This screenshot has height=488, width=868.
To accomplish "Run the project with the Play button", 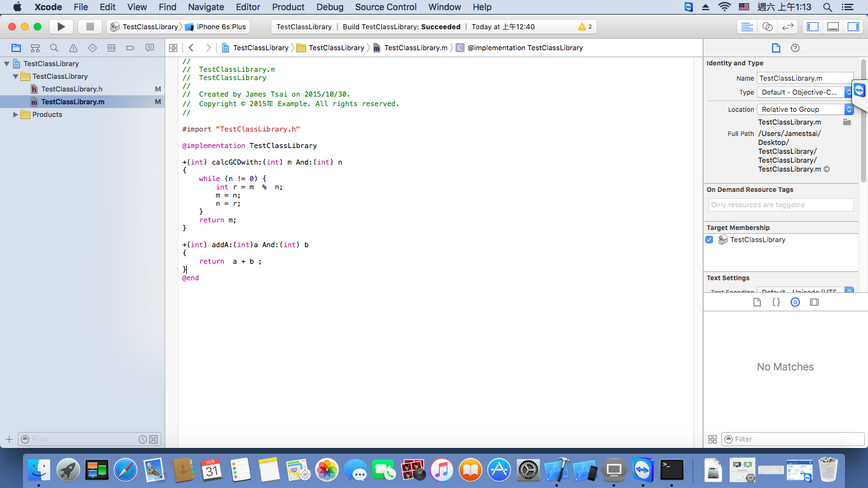I will [61, 27].
